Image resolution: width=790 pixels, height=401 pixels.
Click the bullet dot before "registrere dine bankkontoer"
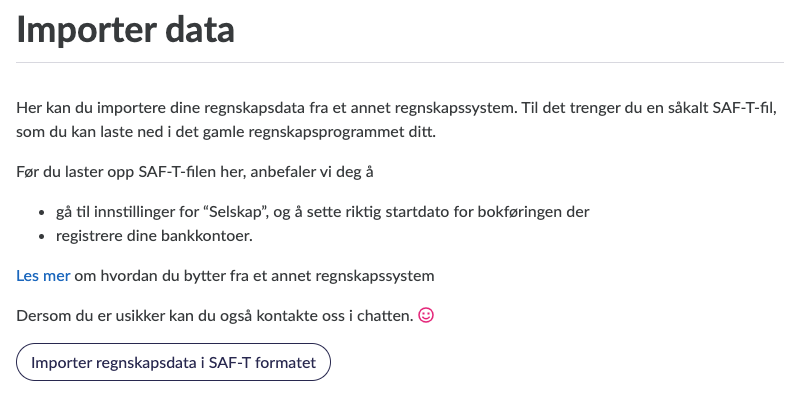point(42,238)
